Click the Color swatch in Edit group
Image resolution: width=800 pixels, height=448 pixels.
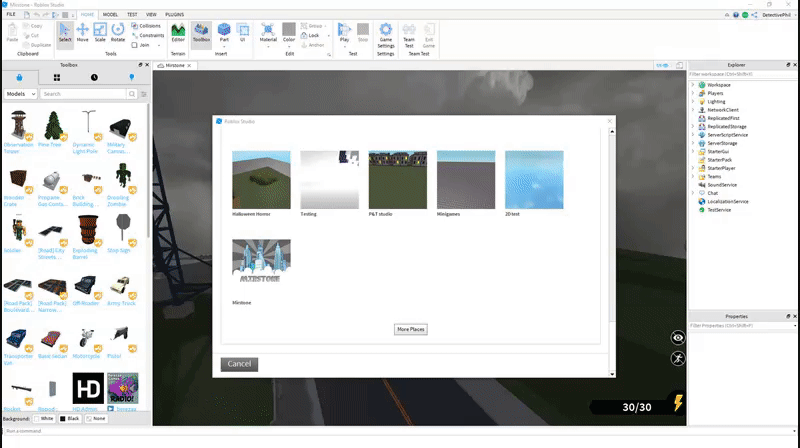[x=289, y=30]
